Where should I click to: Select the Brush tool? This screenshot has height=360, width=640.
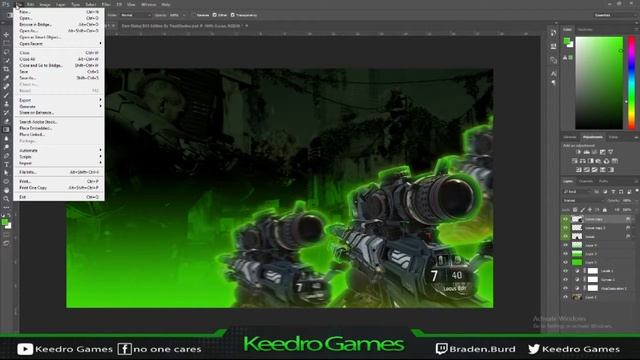point(6,95)
